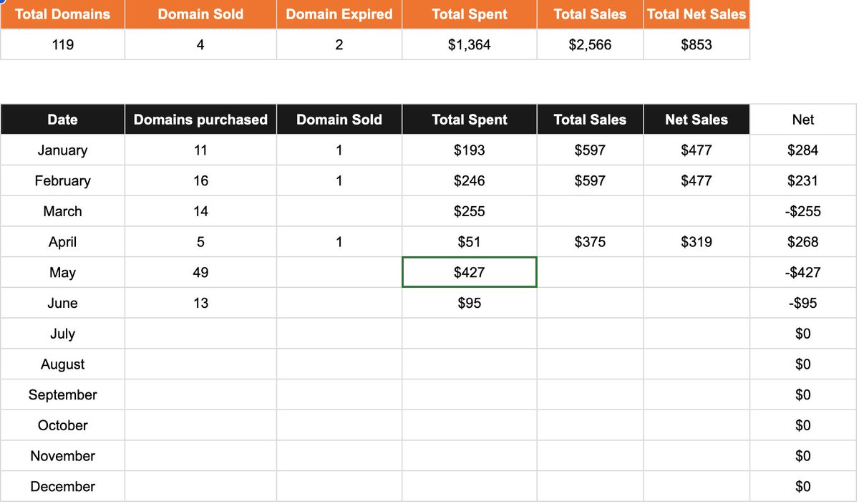Click January's $597 total sales cell

coord(590,150)
